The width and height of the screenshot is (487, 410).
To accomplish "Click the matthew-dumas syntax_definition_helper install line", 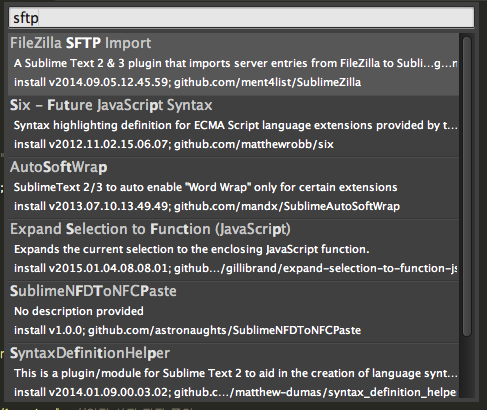I will pyautogui.click(x=235, y=392).
